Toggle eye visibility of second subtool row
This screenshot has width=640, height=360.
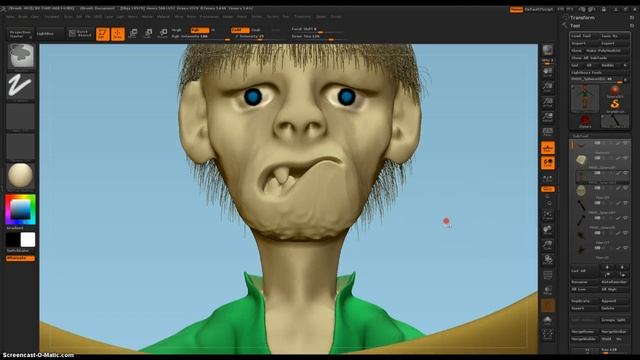625,158
